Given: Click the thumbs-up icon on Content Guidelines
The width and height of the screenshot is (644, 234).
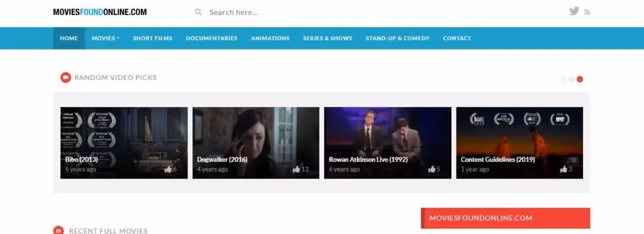Looking at the screenshot, I should pos(563,169).
